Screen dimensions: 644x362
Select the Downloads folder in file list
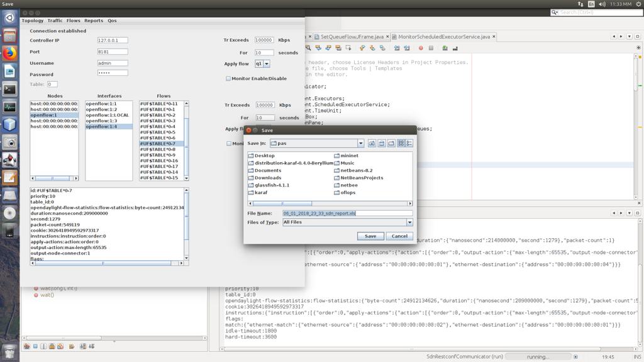tap(265, 178)
